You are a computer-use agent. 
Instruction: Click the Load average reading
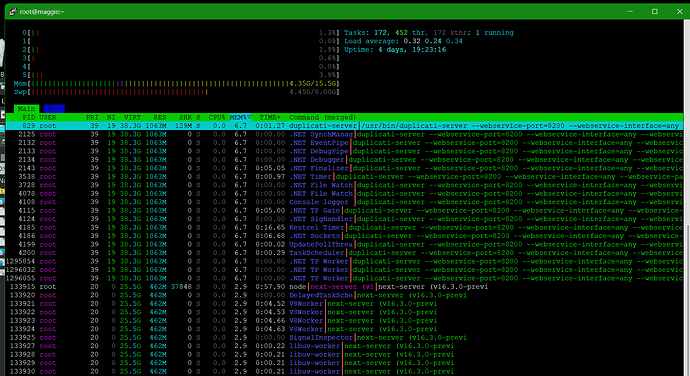pyautogui.click(x=403, y=41)
